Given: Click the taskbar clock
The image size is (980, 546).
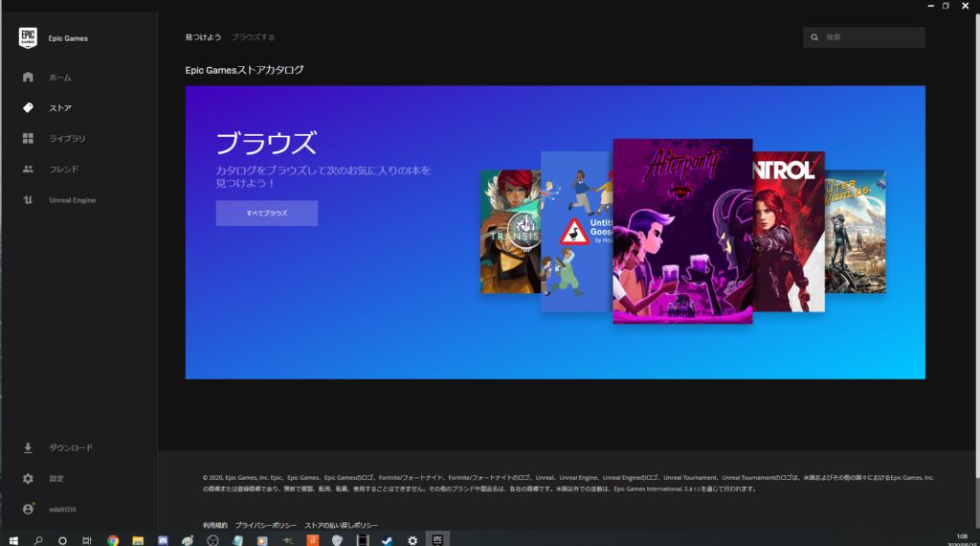Looking at the screenshot, I should [x=962, y=540].
